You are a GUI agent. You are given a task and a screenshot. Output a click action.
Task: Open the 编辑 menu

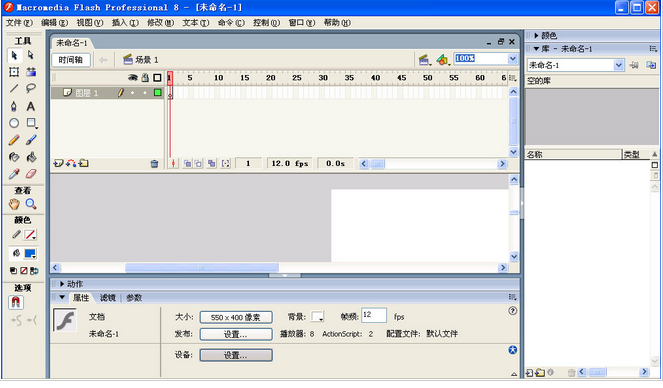click(54, 22)
